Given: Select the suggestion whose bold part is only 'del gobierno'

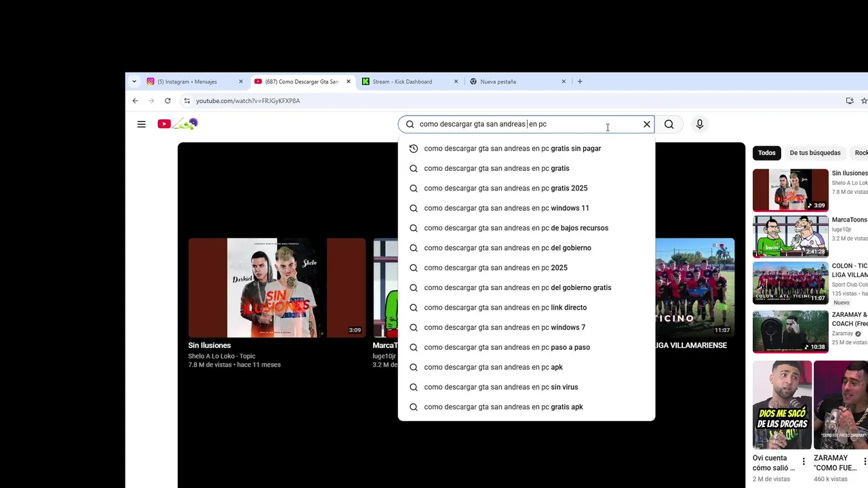Looking at the screenshot, I should (526, 248).
